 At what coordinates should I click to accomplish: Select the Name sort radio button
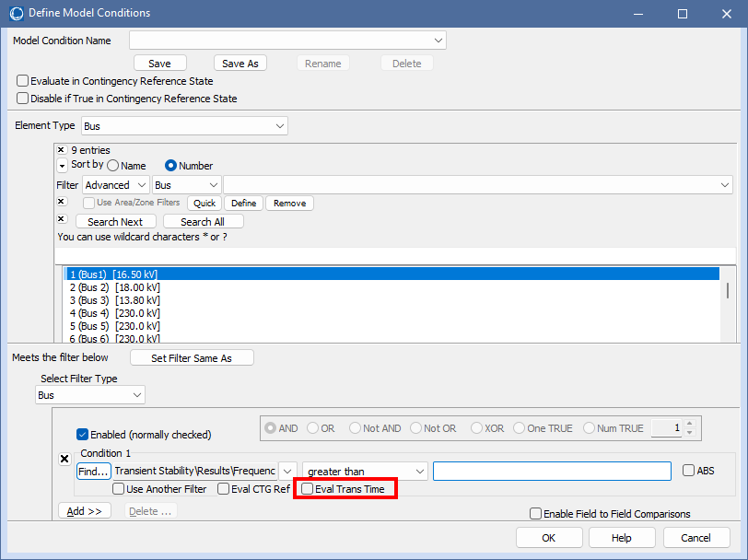[x=113, y=166]
